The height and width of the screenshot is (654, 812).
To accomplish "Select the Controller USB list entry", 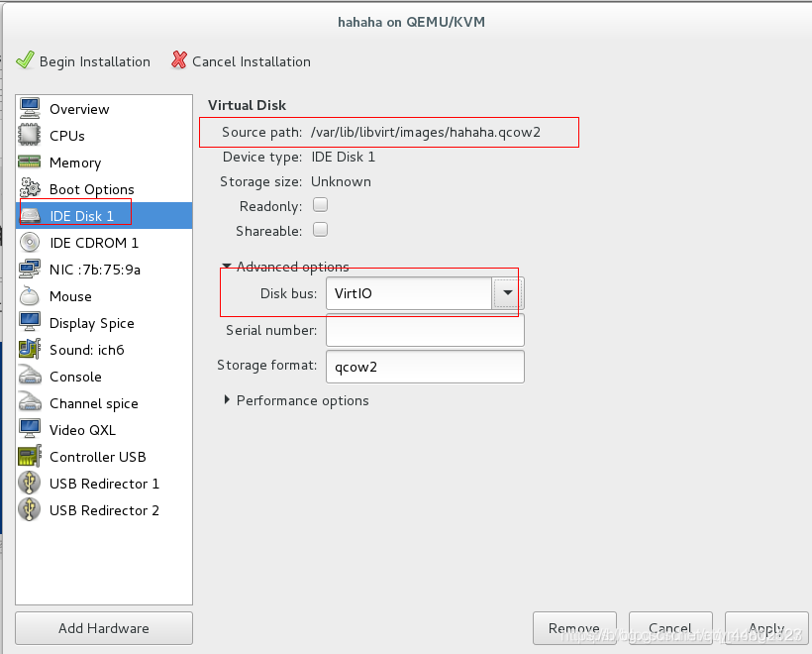I will pyautogui.click(x=104, y=457).
